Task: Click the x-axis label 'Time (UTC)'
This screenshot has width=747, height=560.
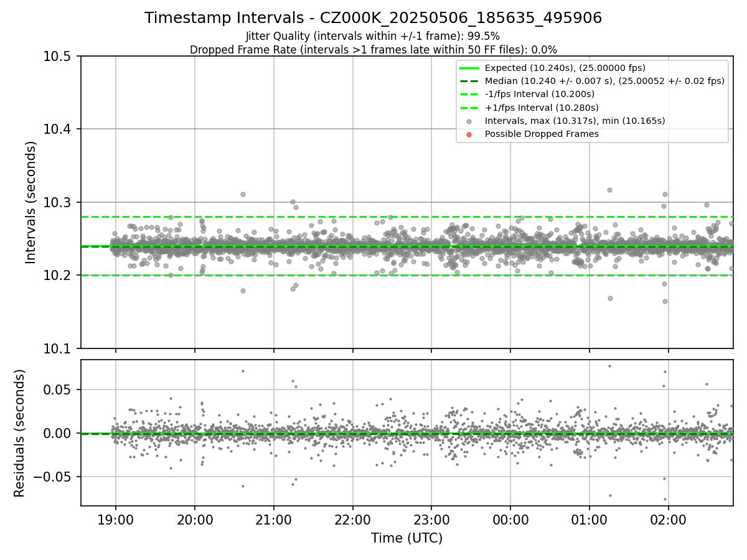Action: (407, 538)
